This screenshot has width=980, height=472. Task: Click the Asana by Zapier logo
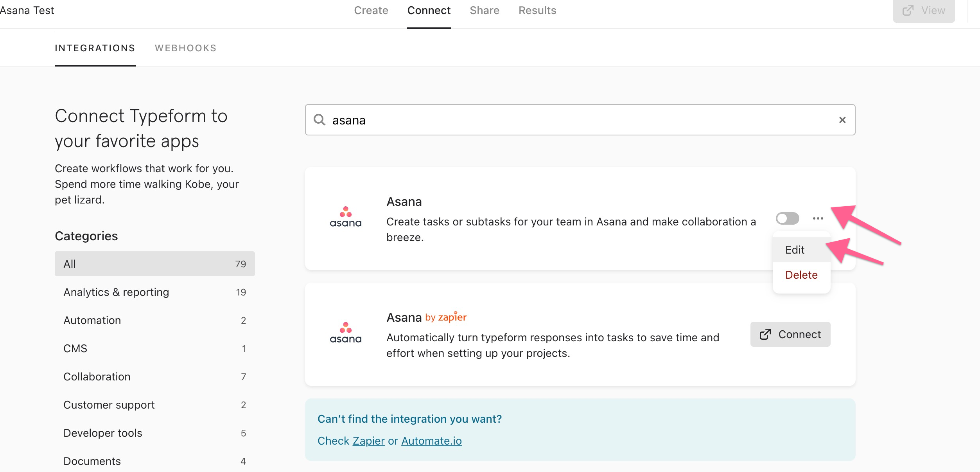pos(346,333)
